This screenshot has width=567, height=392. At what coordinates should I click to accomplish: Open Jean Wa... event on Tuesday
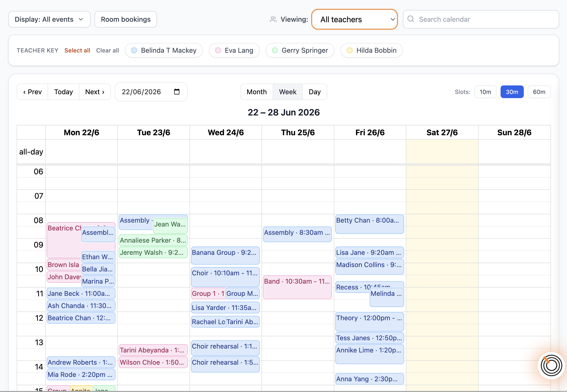coord(170,226)
